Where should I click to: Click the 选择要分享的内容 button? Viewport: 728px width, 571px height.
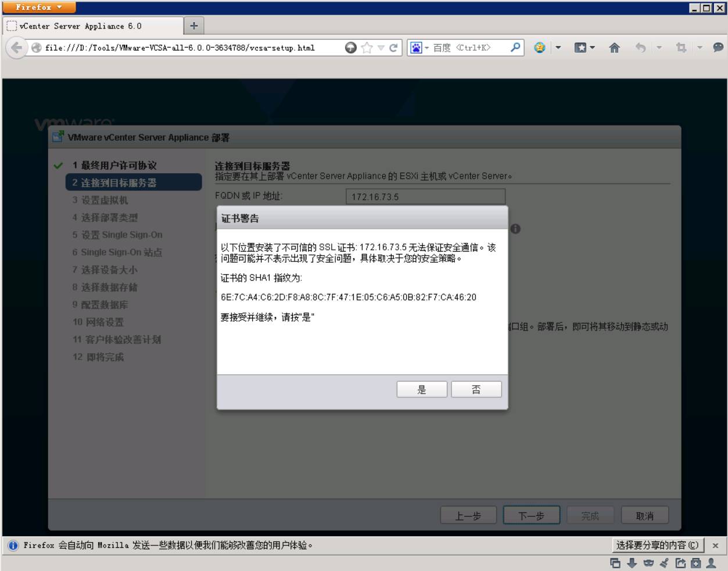point(658,545)
